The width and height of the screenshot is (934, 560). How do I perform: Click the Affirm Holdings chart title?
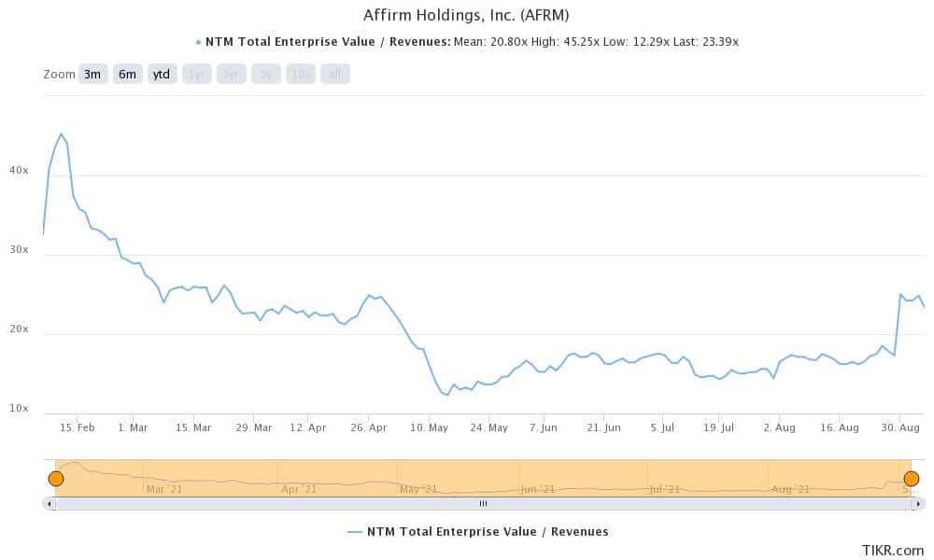[x=466, y=15]
